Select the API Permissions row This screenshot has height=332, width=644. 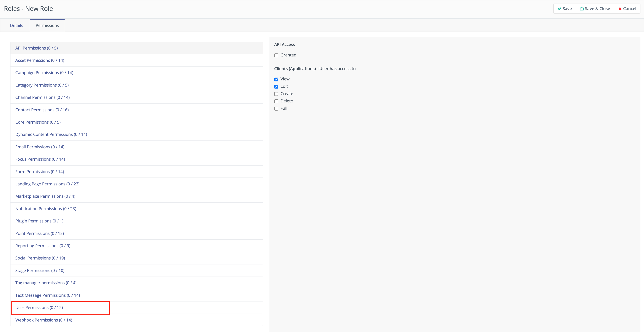(36, 48)
